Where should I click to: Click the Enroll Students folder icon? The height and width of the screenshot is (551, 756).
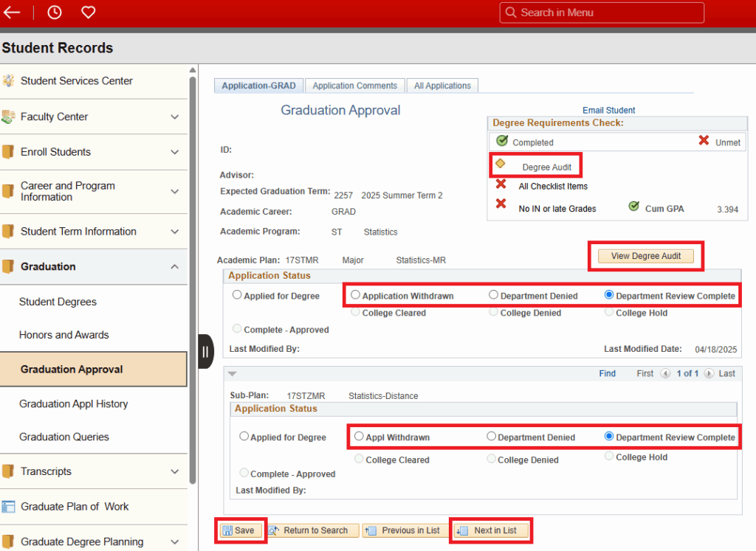coord(7,152)
